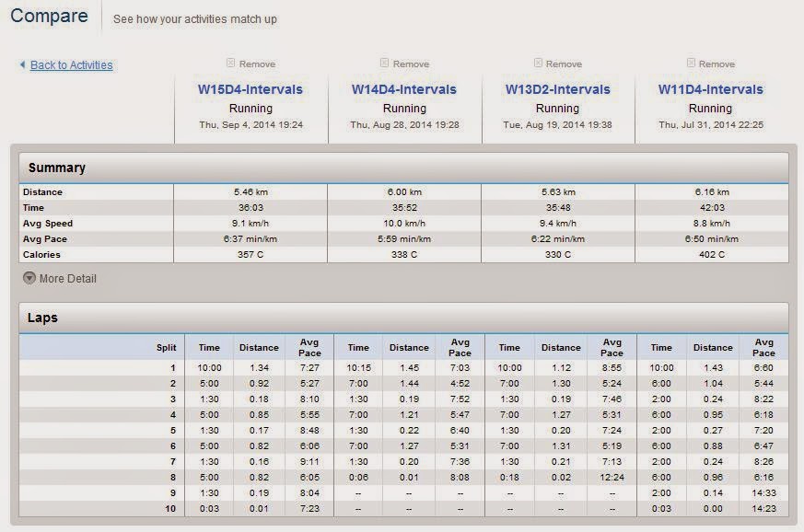
Task: Click the Laps section header
Action: [403, 318]
